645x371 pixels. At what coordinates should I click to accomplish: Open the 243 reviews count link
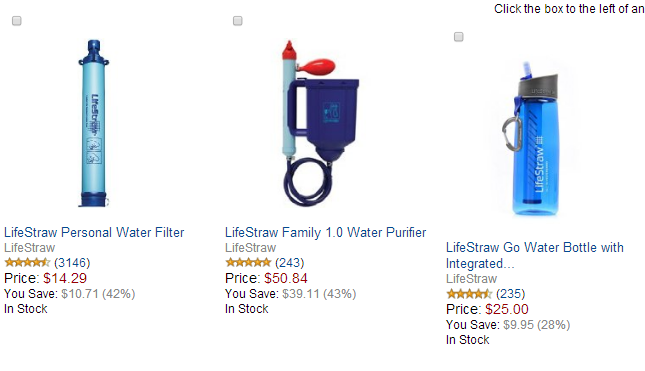[x=290, y=263]
